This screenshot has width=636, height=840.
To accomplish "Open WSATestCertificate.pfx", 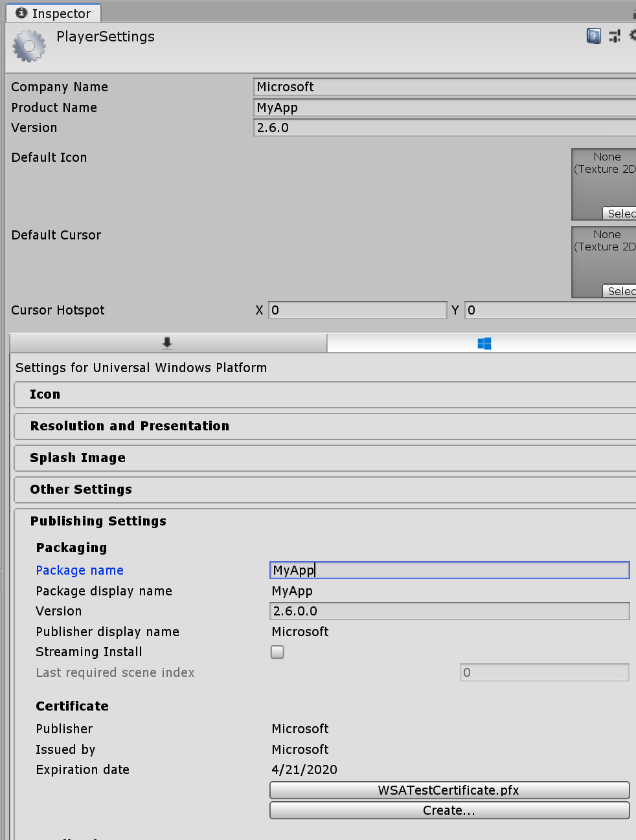I will pos(449,790).
